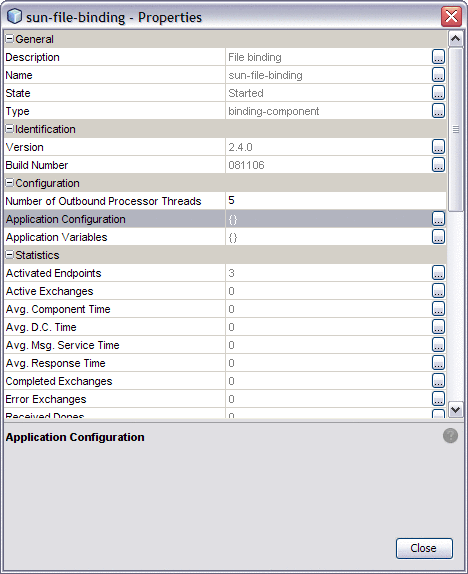
Task: Collapse the Identification section
Action: (10, 128)
